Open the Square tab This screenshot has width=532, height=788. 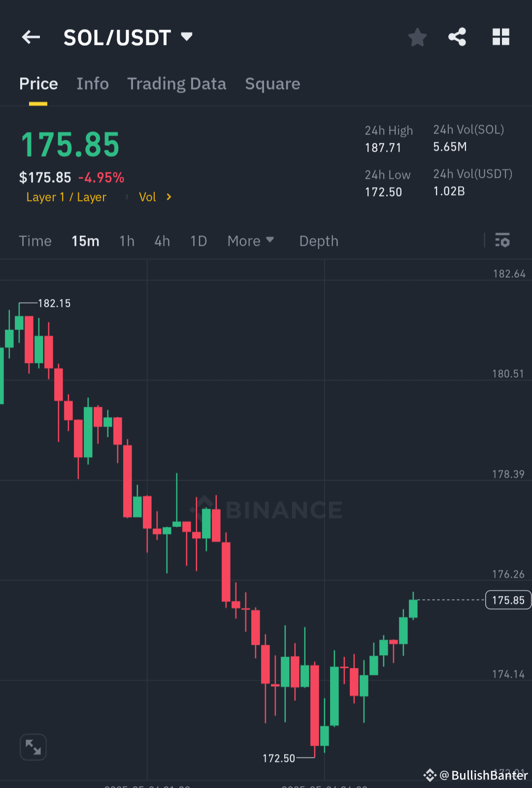point(272,84)
